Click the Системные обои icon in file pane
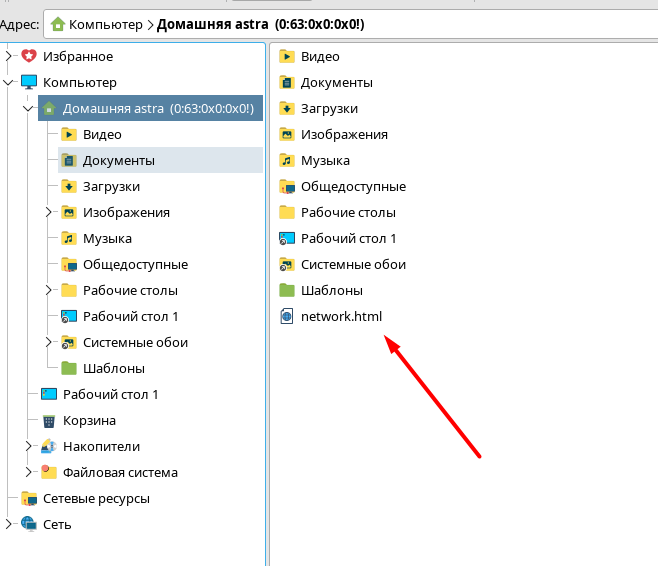Image resolution: width=658 pixels, height=566 pixels. click(287, 264)
